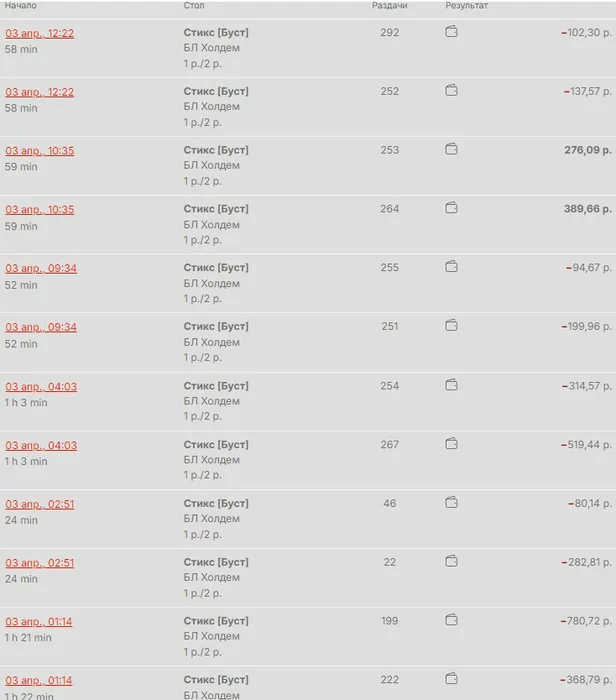This screenshot has width=616, height=700.
Task: Open the 09:34 session link with 251 hands
Action: point(40,327)
